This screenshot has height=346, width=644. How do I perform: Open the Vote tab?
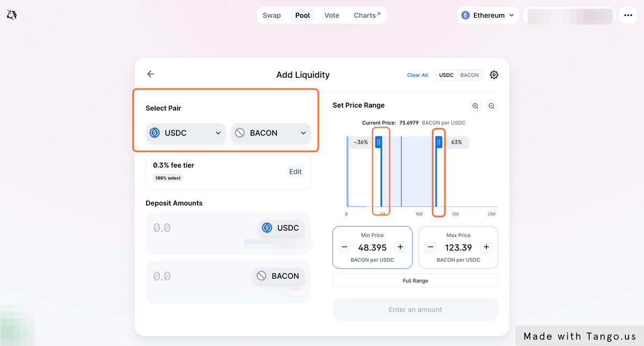pyautogui.click(x=332, y=16)
